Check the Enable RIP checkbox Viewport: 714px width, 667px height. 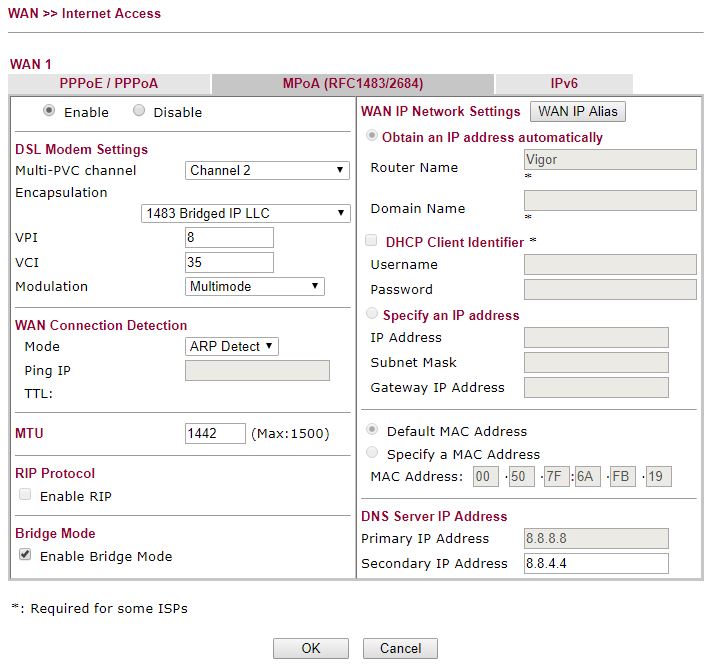(25, 495)
